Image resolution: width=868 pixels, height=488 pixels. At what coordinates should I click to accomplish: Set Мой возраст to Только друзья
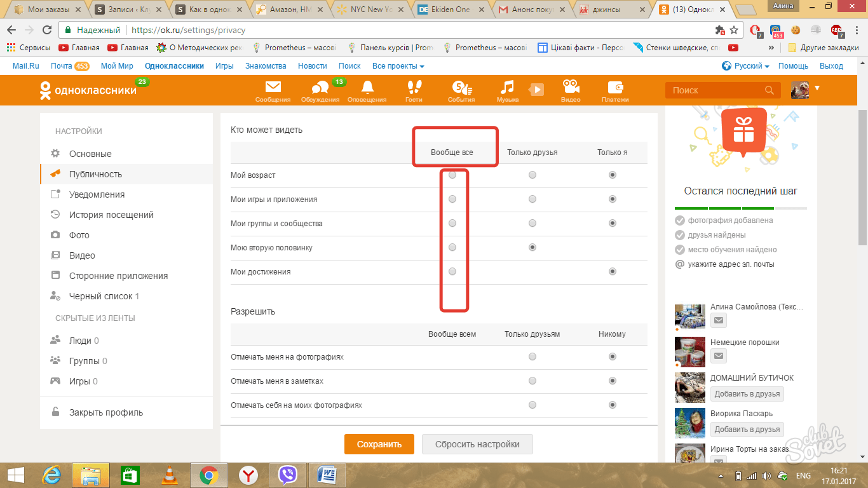tap(532, 175)
